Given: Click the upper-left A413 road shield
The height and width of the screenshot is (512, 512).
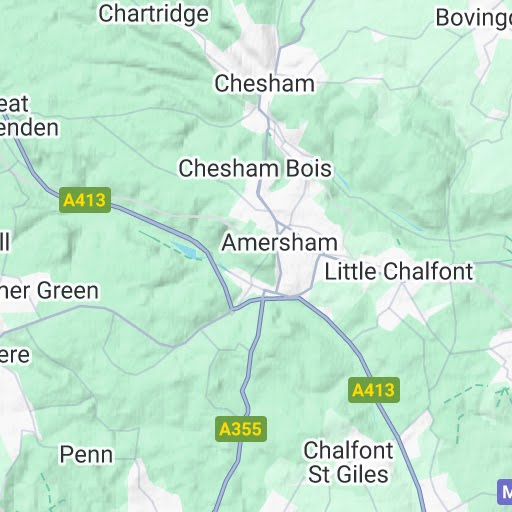Looking at the screenshot, I should click(85, 200).
